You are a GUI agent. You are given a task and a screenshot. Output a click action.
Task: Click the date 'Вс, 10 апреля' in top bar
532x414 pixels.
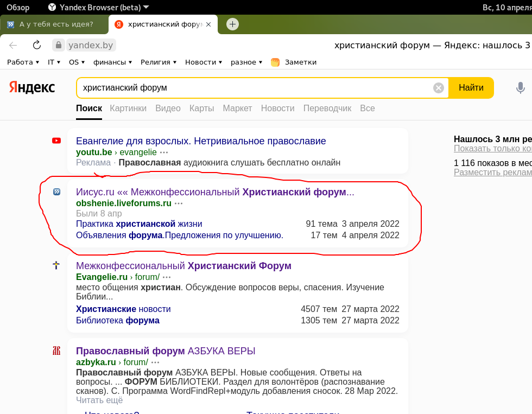507,7
